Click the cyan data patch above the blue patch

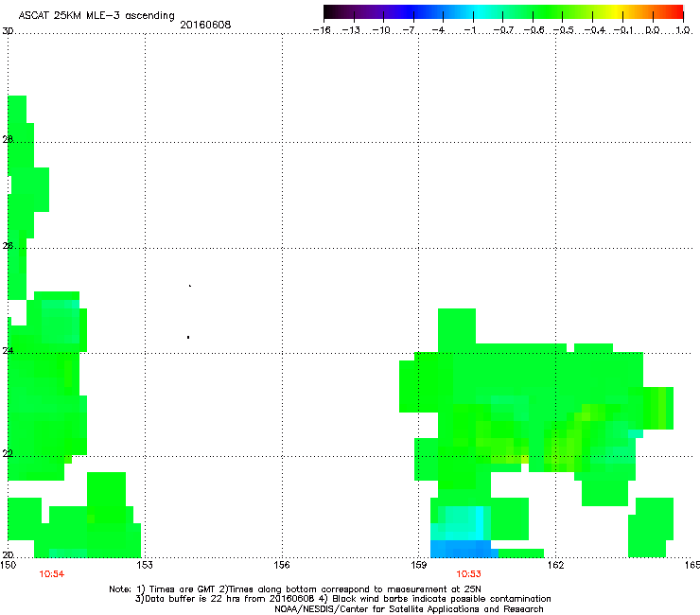point(461,523)
